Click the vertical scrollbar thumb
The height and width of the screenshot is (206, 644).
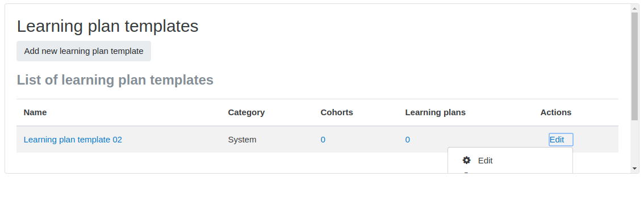[634, 66]
